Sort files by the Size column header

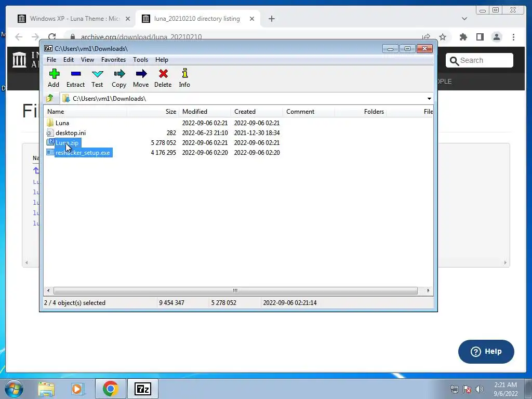(x=153, y=112)
